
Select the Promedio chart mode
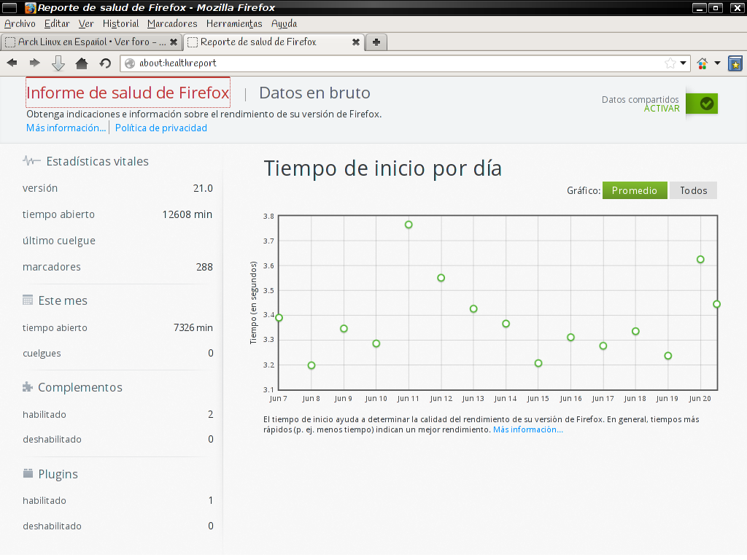coord(635,190)
